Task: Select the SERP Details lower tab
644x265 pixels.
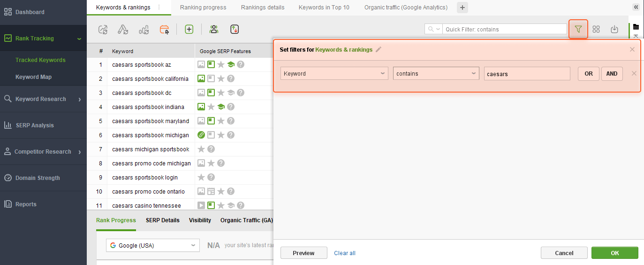Action: click(x=163, y=220)
